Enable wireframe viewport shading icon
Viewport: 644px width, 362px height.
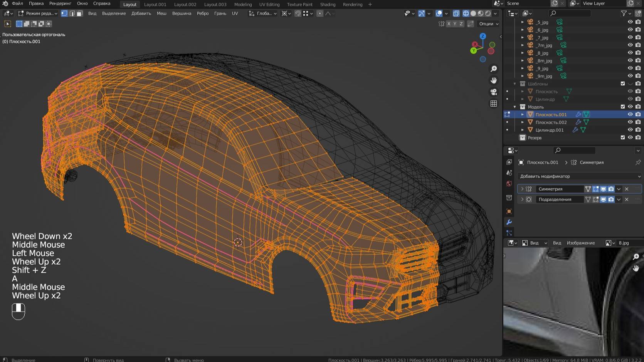click(466, 13)
